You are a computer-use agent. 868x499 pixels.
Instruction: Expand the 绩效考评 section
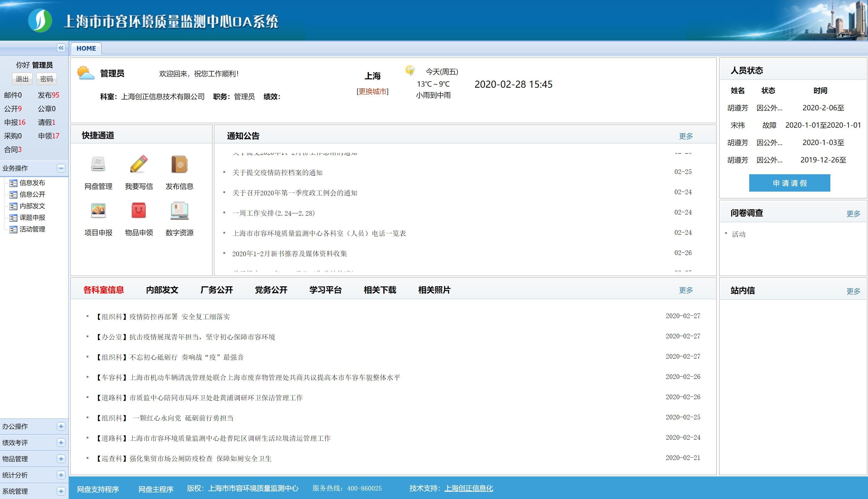coord(61,443)
